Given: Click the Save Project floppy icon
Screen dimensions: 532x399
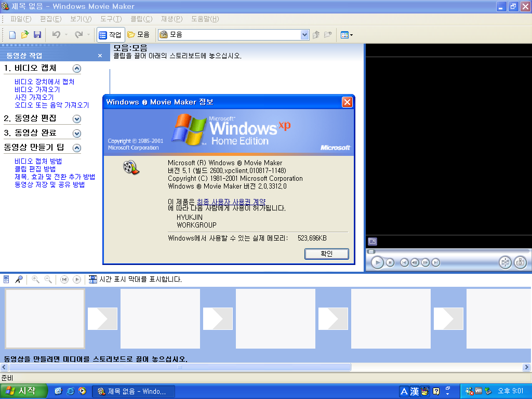Looking at the screenshot, I should coord(37,35).
